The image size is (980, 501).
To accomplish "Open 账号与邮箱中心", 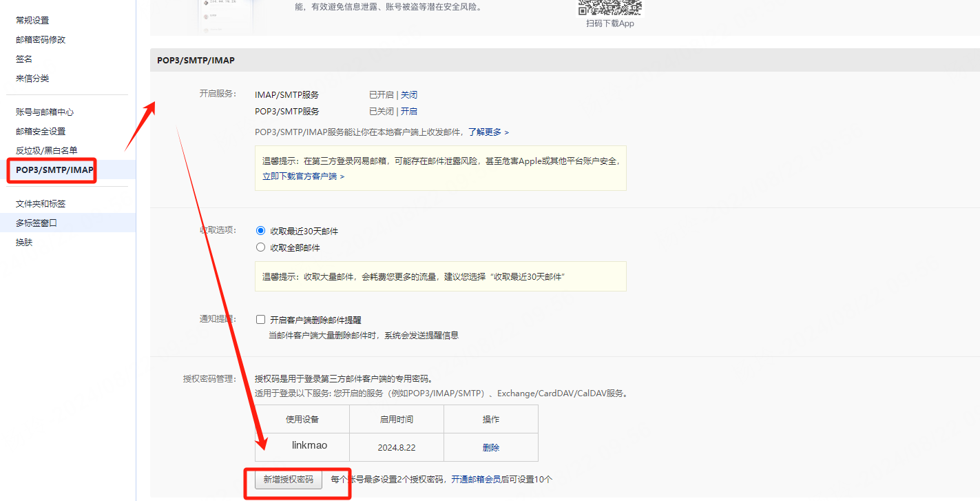I will coord(45,112).
